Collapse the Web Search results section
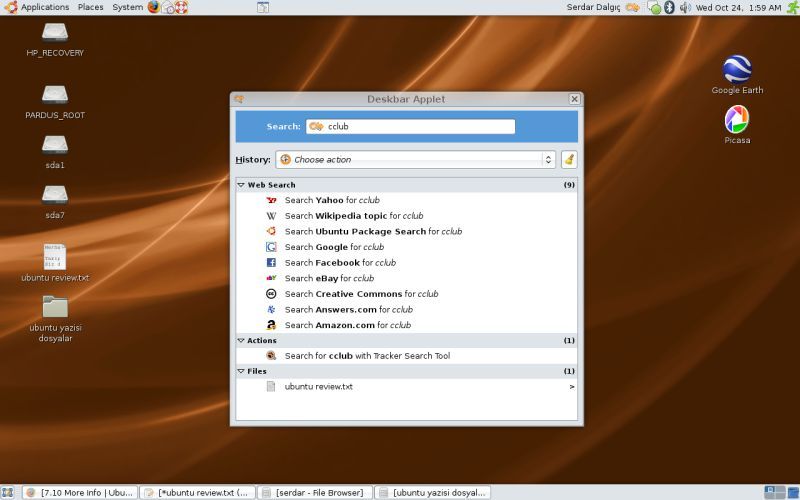Viewport: 800px width, 500px height. coord(241,185)
